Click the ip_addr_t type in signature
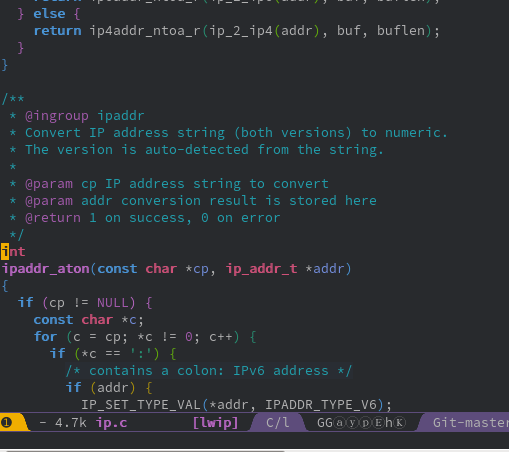 (x=261, y=269)
